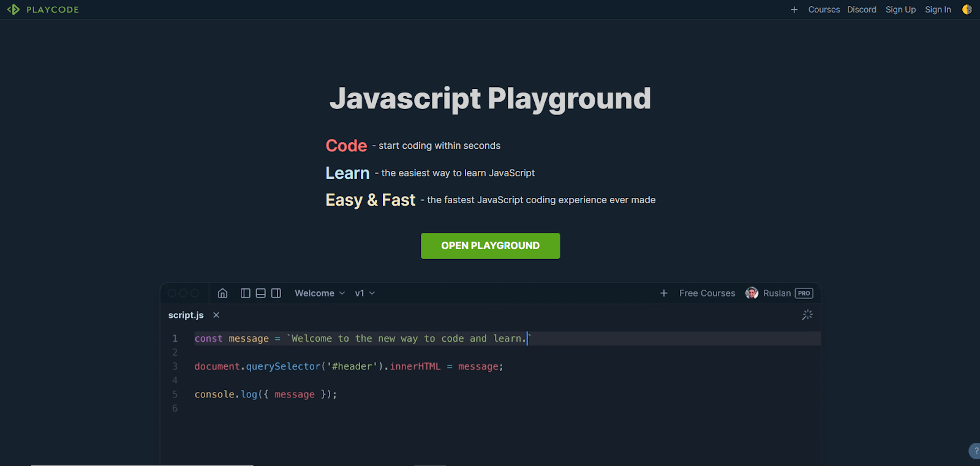
Task: Click the Javascript Playground title
Action: coord(490,99)
